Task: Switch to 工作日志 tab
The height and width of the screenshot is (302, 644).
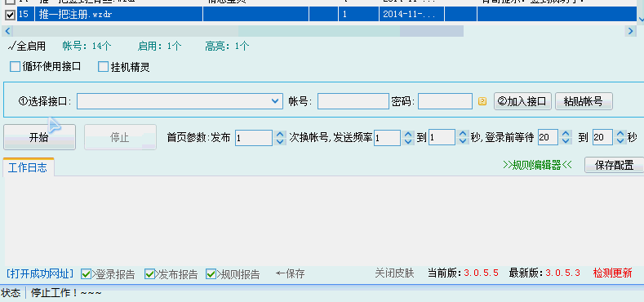Action: point(28,167)
